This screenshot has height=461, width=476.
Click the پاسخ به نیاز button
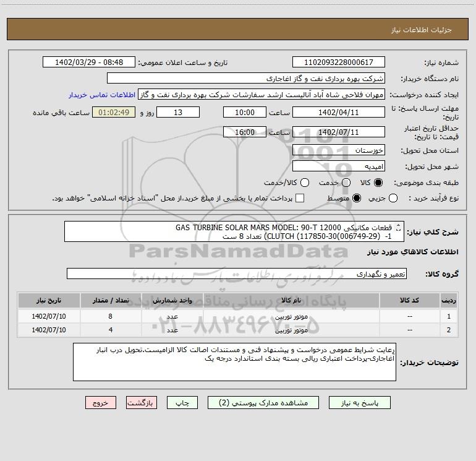pyautogui.click(x=359, y=403)
